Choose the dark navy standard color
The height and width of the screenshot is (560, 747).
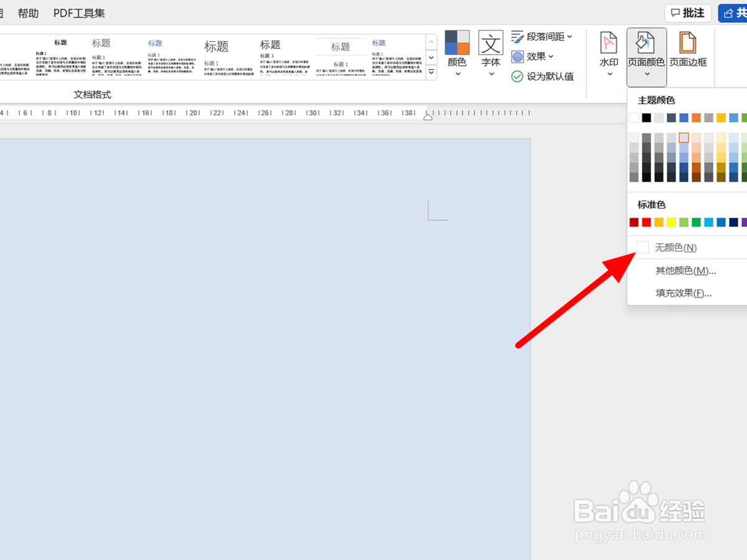pyautogui.click(x=733, y=222)
